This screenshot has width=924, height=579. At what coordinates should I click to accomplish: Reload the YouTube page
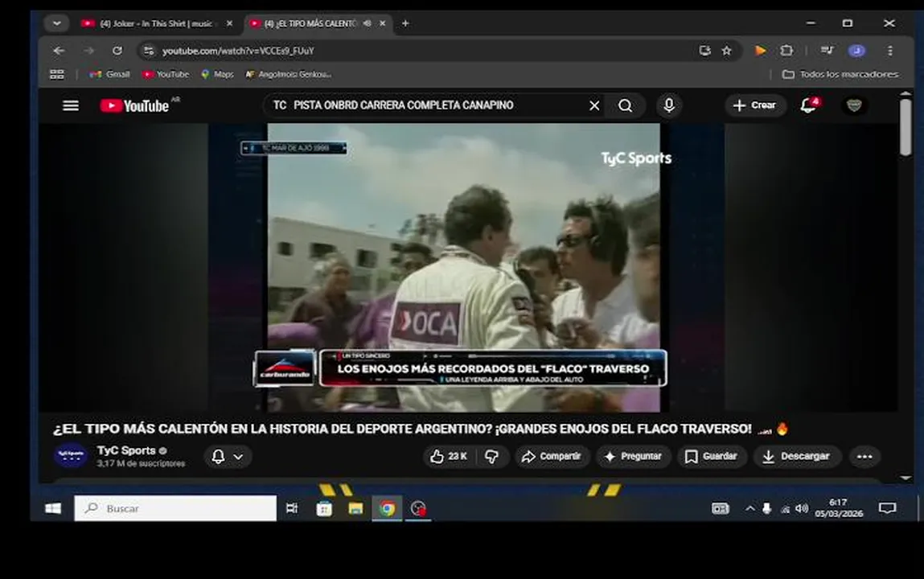[117, 51]
